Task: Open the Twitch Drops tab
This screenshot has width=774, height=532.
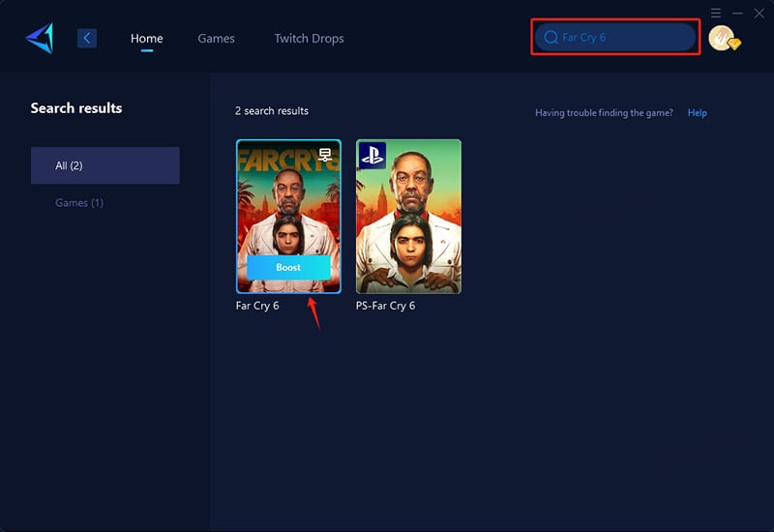Action: pyautogui.click(x=309, y=39)
